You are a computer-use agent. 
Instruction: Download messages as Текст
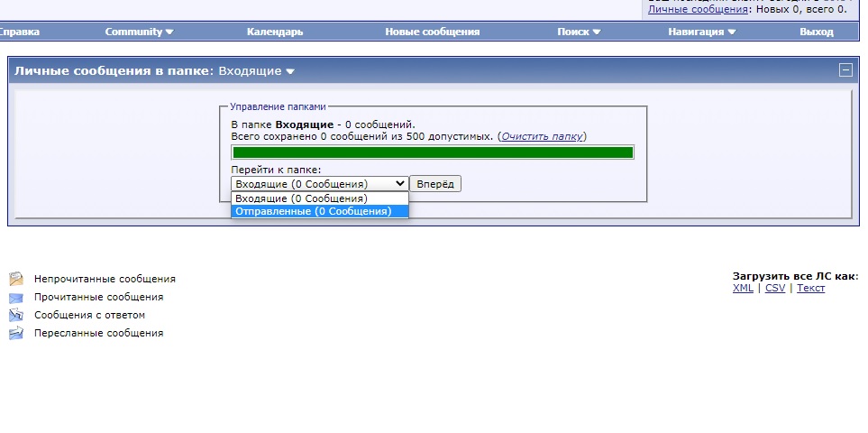pos(810,288)
